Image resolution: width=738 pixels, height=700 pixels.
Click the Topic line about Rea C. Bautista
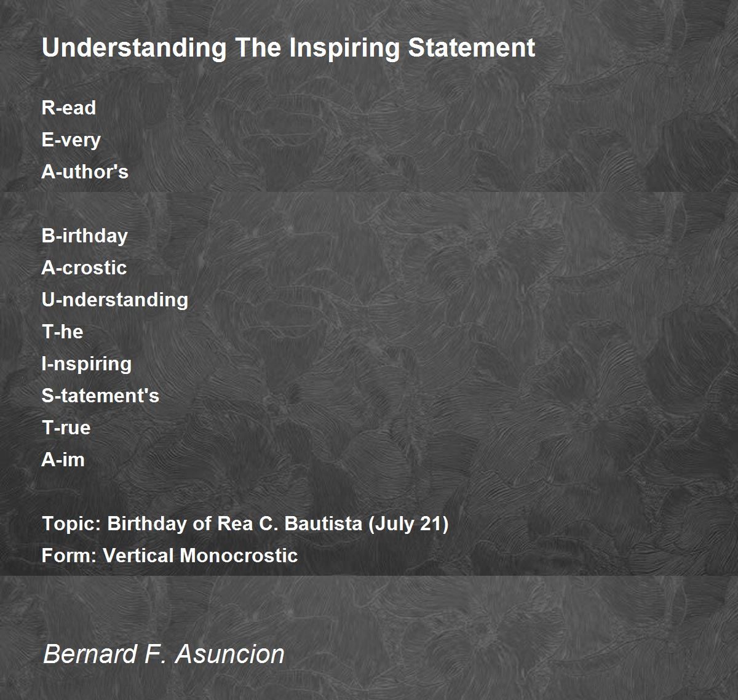click(x=245, y=523)
